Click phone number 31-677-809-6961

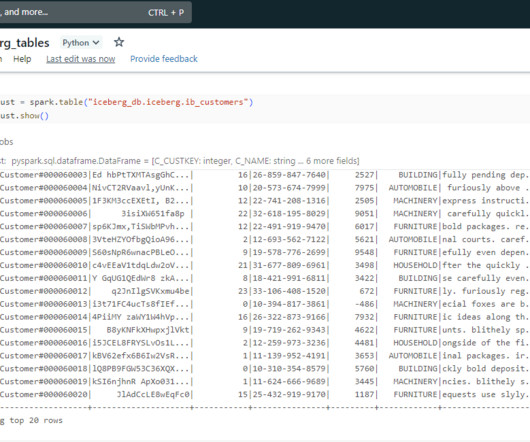click(289, 265)
